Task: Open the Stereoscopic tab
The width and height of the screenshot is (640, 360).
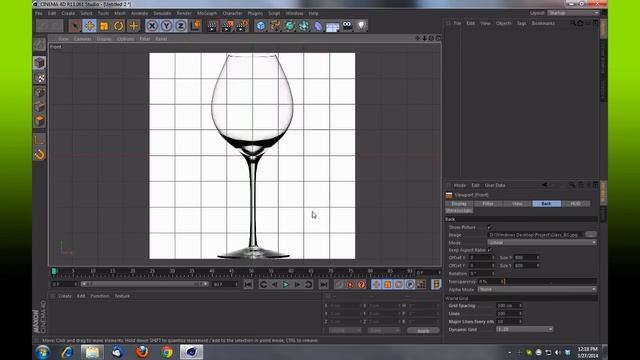Action: [459, 211]
